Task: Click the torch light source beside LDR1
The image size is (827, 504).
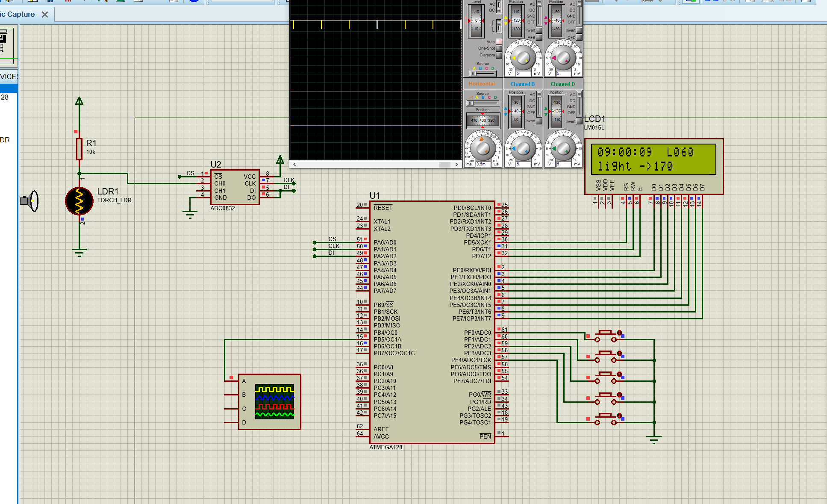Action: pos(29,200)
